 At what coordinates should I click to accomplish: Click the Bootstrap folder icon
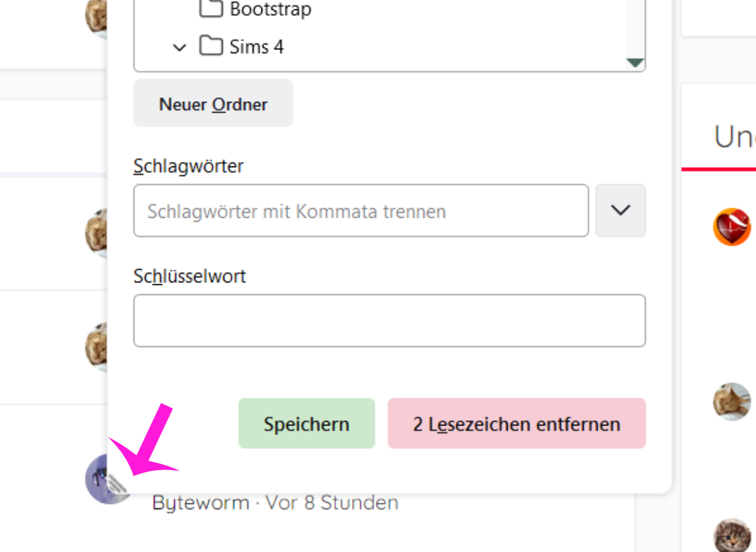[211, 9]
